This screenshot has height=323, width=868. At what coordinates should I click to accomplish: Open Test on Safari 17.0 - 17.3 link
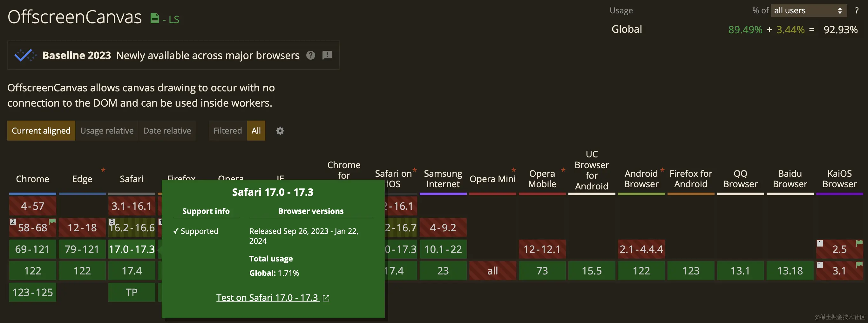point(268,298)
